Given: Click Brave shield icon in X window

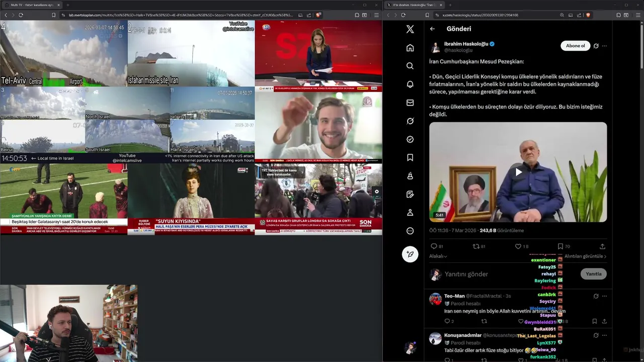Looking at the screenshot, I should point(588,15).
